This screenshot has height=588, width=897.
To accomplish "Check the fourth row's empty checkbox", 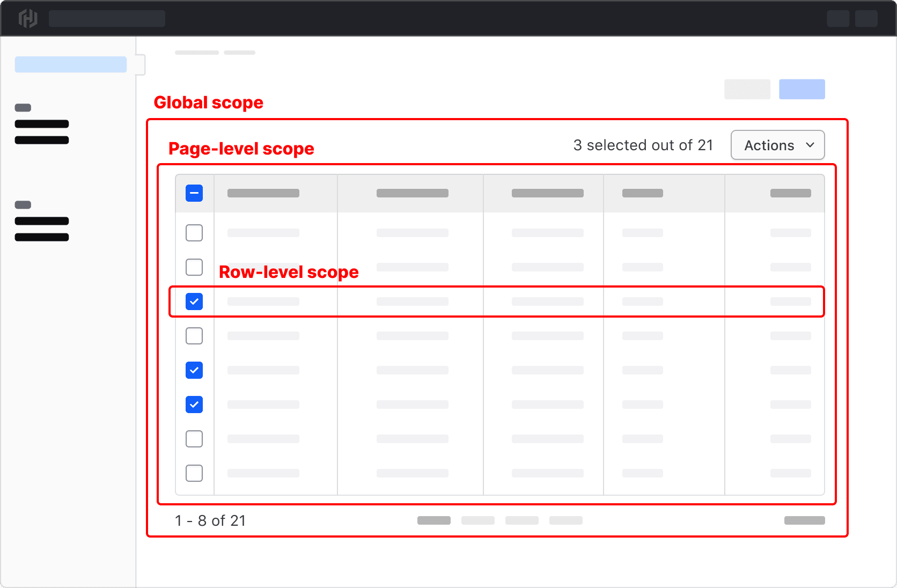I will click(x=194, y=336).
